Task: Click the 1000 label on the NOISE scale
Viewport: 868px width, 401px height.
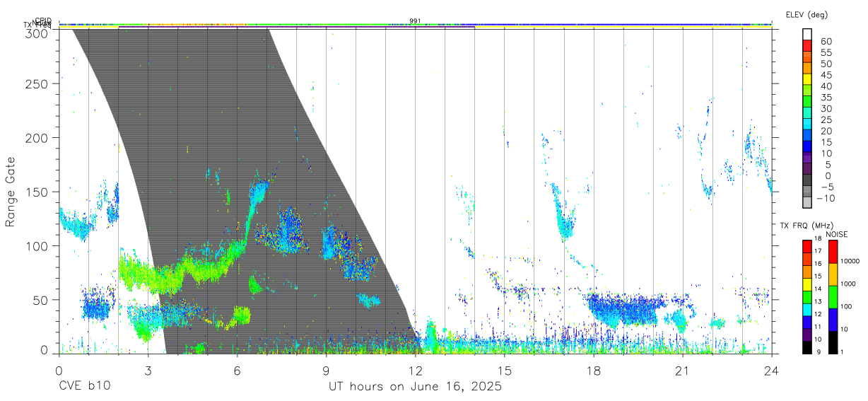Action: click(x=849, y=284)
